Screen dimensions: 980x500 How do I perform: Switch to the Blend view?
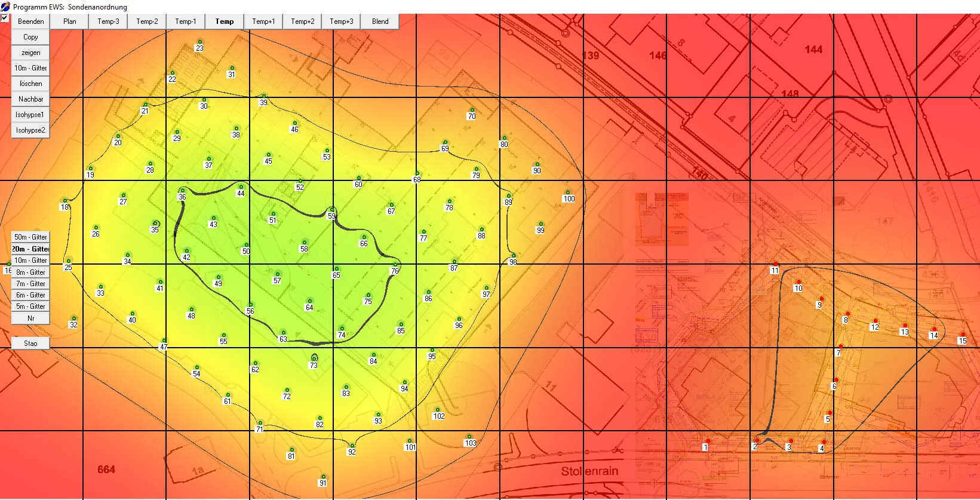coord(380,22)
